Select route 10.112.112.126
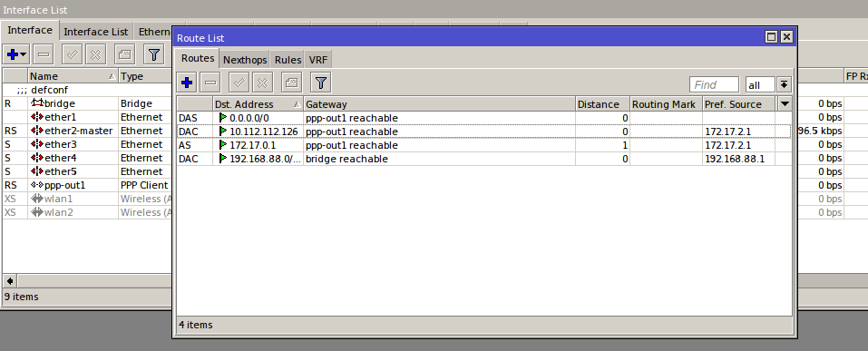The width and height of the screenshot is (868, 351). (483, 132)
